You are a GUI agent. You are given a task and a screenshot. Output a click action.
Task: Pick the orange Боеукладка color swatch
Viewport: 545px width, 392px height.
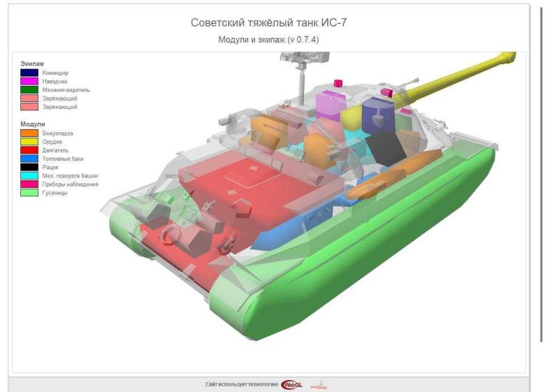pos(29,133)
